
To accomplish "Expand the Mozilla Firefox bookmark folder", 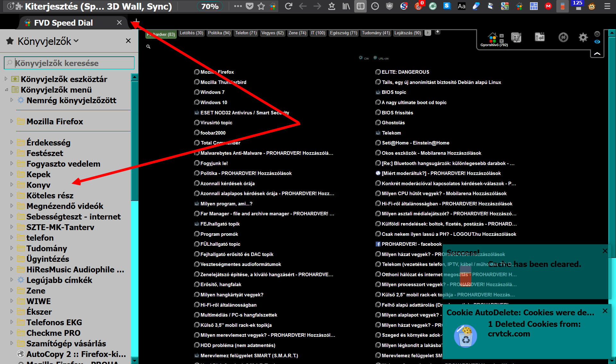I will (12, 121).
